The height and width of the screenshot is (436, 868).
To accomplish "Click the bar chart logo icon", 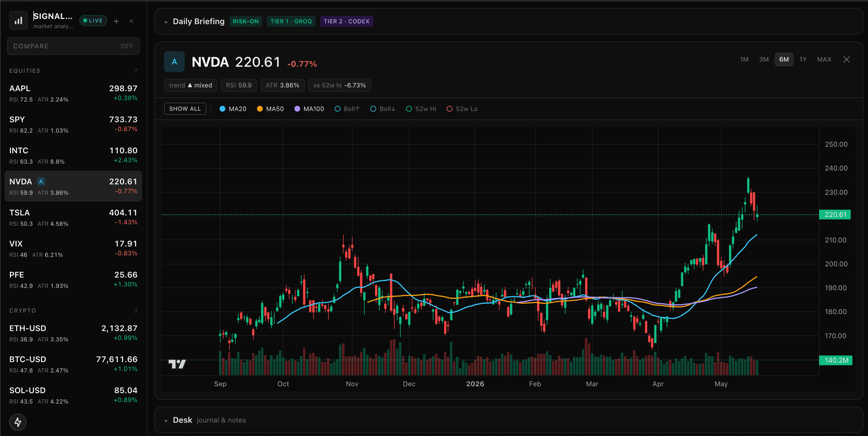I will (18, 21).
